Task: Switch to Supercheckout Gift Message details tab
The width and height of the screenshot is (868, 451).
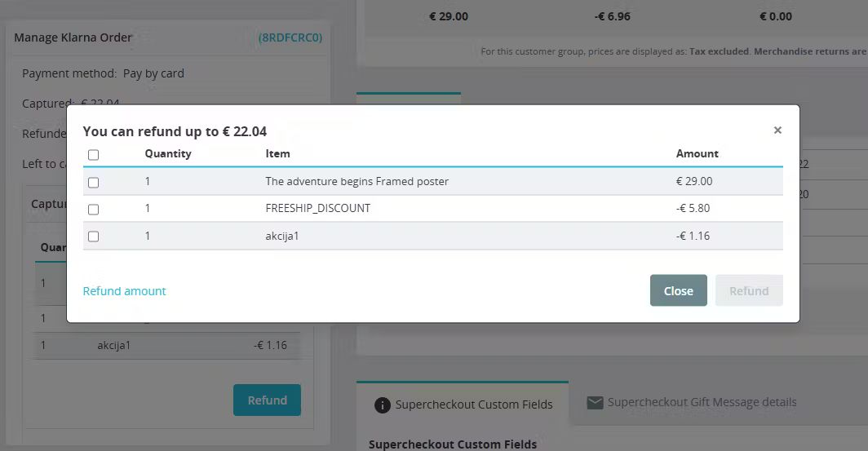Action: [692, 402]
